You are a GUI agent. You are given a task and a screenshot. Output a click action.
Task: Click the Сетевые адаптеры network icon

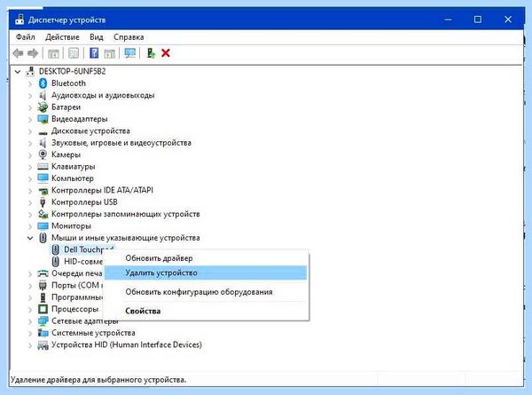pyautogui.click(x=43, y=321)
